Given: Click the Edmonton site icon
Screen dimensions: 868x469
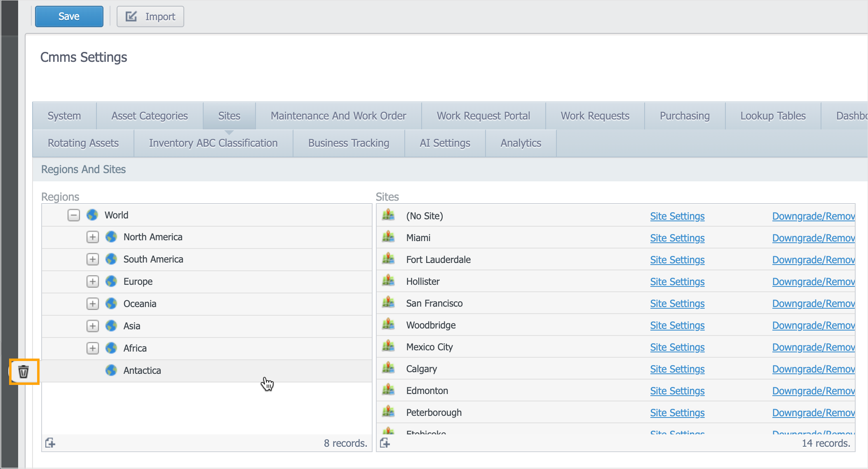Looking at the screenshot, I should 388,390.
